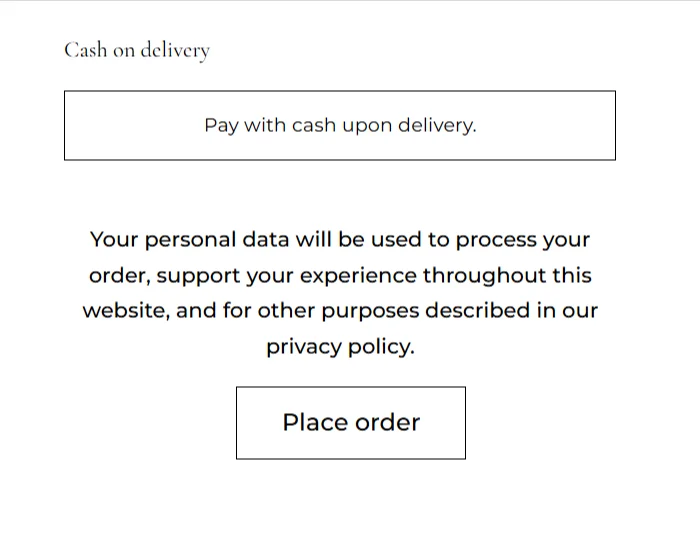Viewport: 700px width, 558px height.
Task: Click the word 'delivery' in payment heading
Action: pyautogui.click(x=175, y=50)
